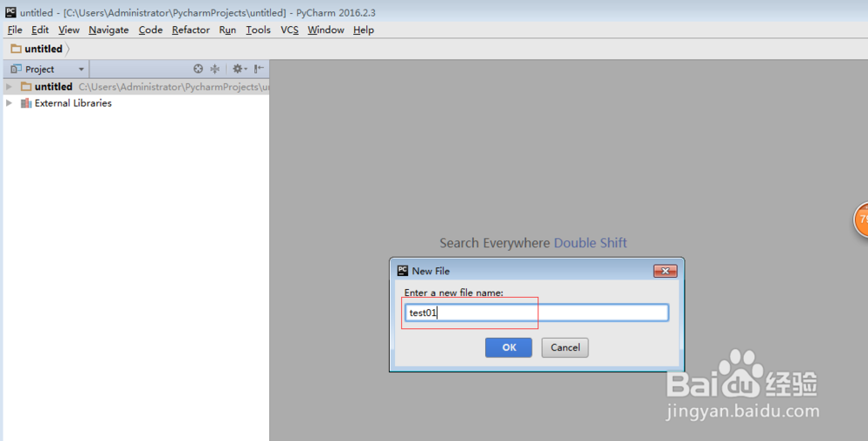Open the Project view type dropdown
868x441 pixels.
(x=82, y=69)
